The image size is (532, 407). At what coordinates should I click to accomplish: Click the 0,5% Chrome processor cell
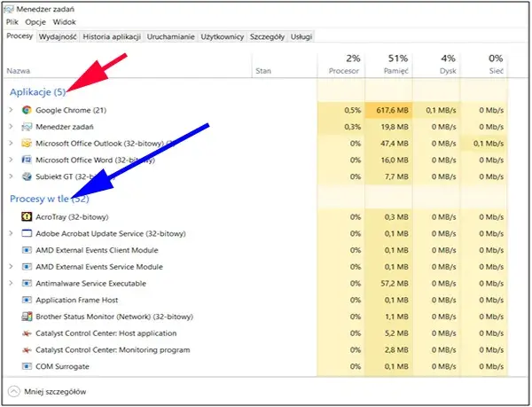point(341,110)
